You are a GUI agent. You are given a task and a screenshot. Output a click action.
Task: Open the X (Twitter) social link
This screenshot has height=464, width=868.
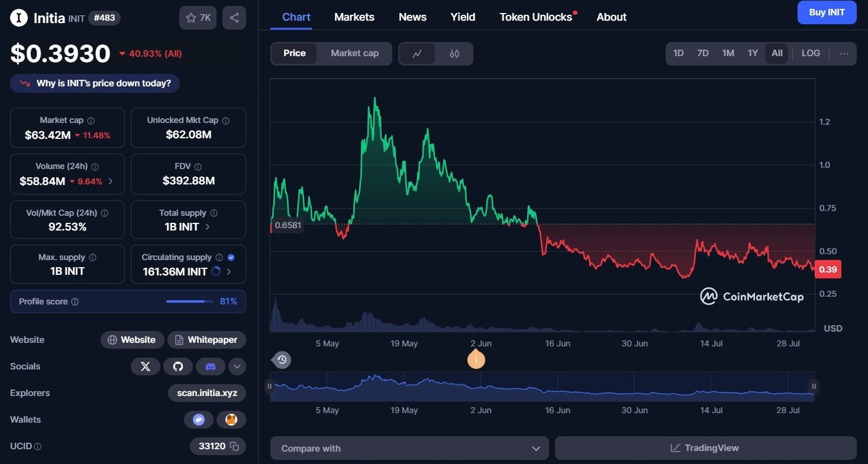click(146, 366)
